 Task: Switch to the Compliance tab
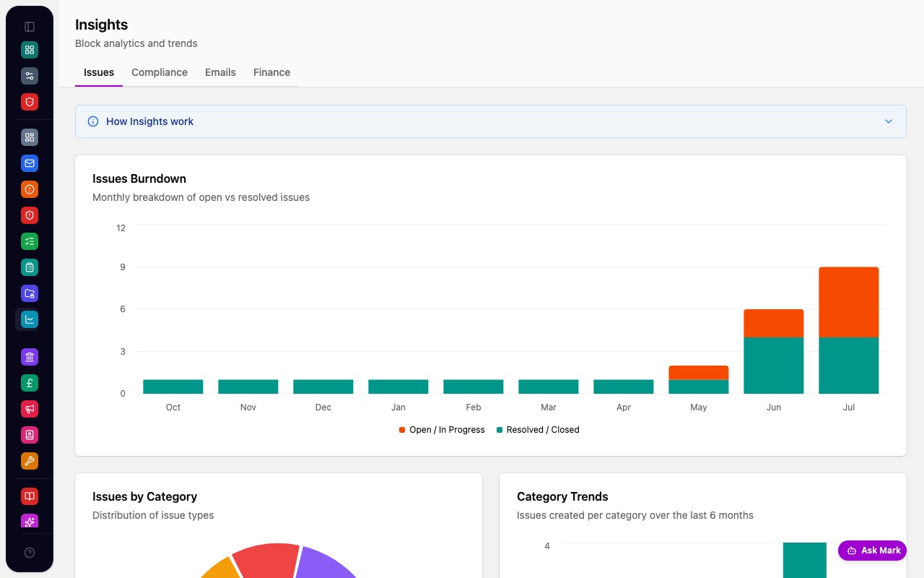click(x=160, y=72)
